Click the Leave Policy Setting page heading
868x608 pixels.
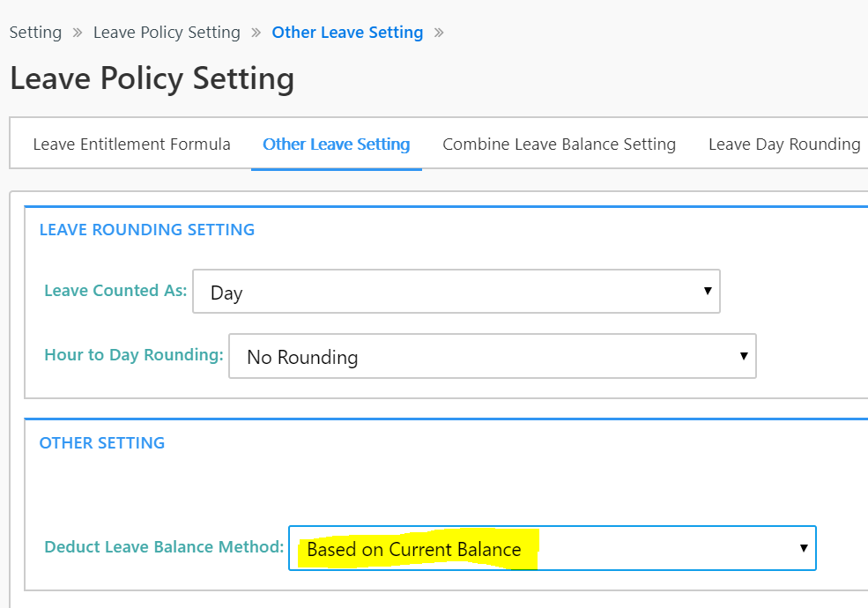point(152,79)
